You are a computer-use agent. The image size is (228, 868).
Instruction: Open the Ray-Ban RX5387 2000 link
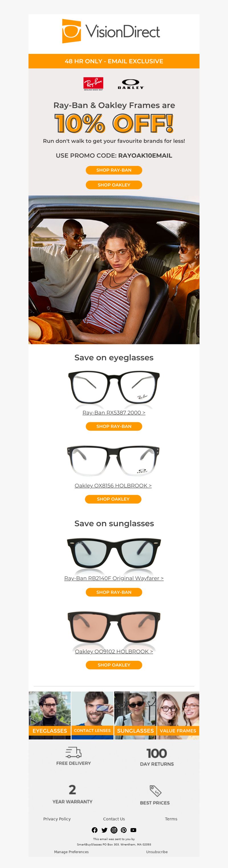click(x=114, y=412)
